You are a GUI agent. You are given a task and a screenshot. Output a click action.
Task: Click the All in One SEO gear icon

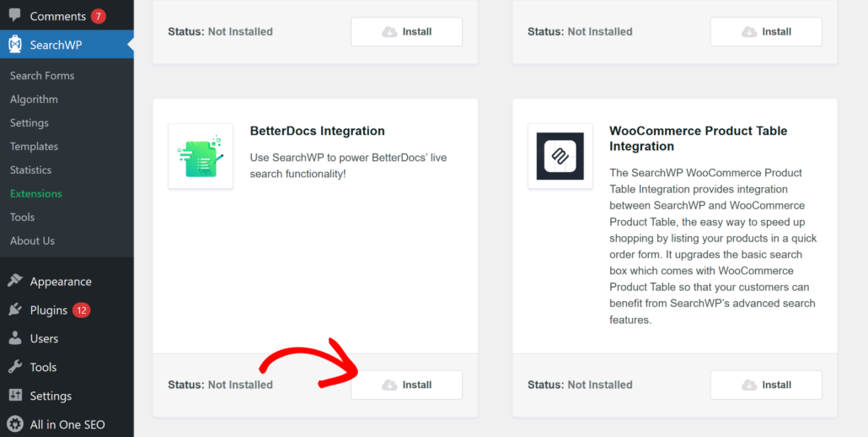[x=15, y=425]
